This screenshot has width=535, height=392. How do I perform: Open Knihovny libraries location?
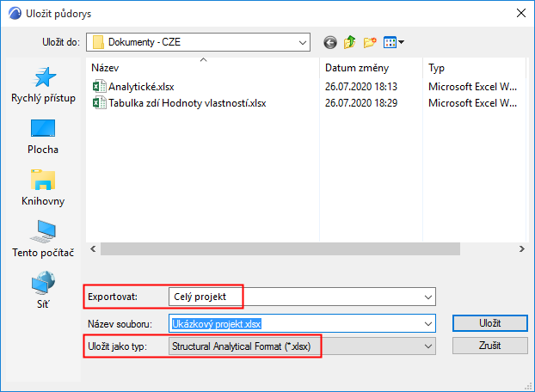(x=44, y=188)
